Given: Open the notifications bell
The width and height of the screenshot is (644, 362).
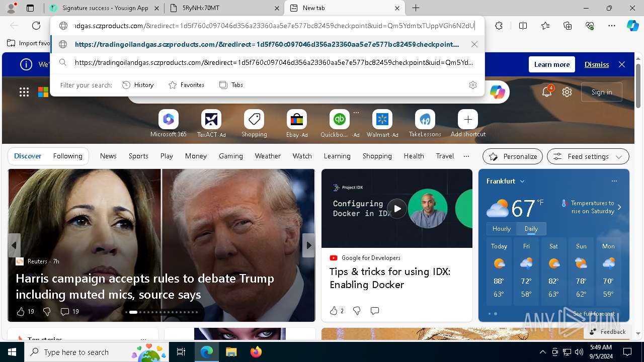Looking at the screenshot, I should tap(547, 92).
